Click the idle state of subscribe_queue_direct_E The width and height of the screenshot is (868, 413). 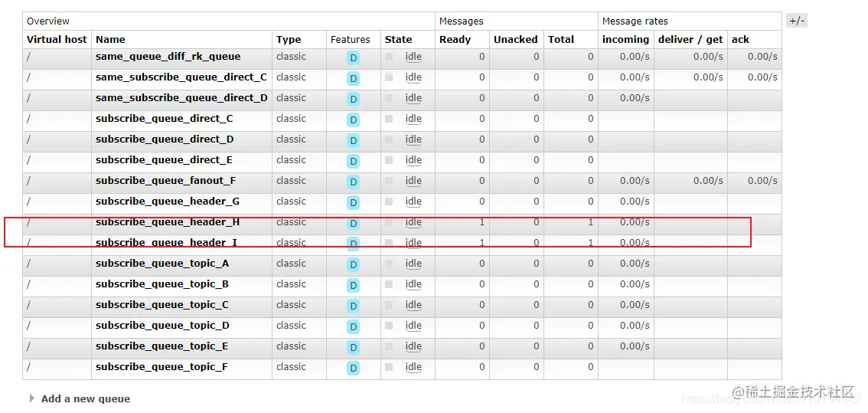point(413,160)
